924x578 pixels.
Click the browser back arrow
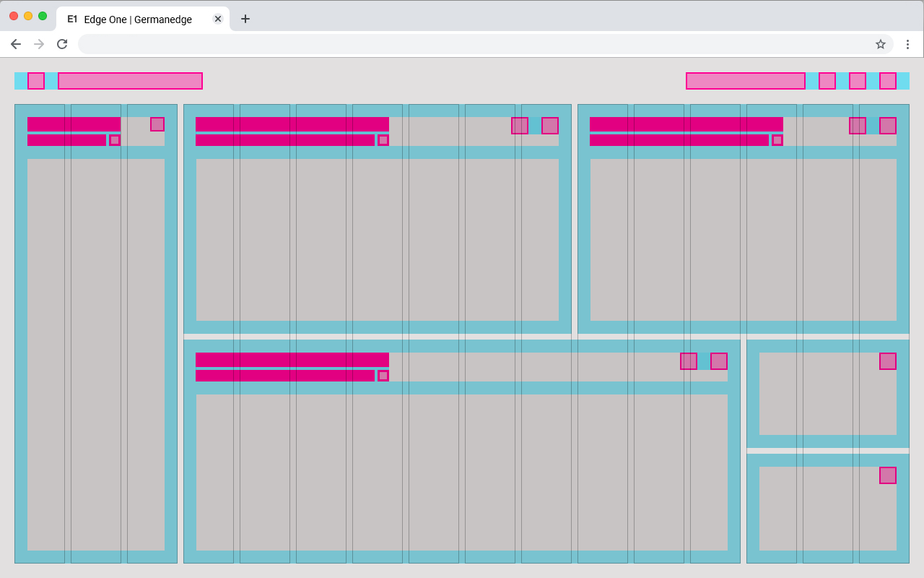click(x=16, y=44)
